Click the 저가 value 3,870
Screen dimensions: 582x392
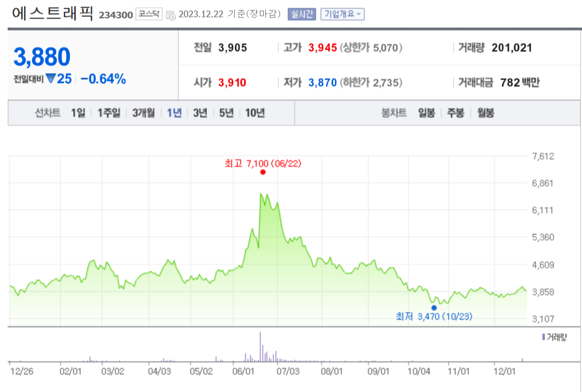coord(323,82)
